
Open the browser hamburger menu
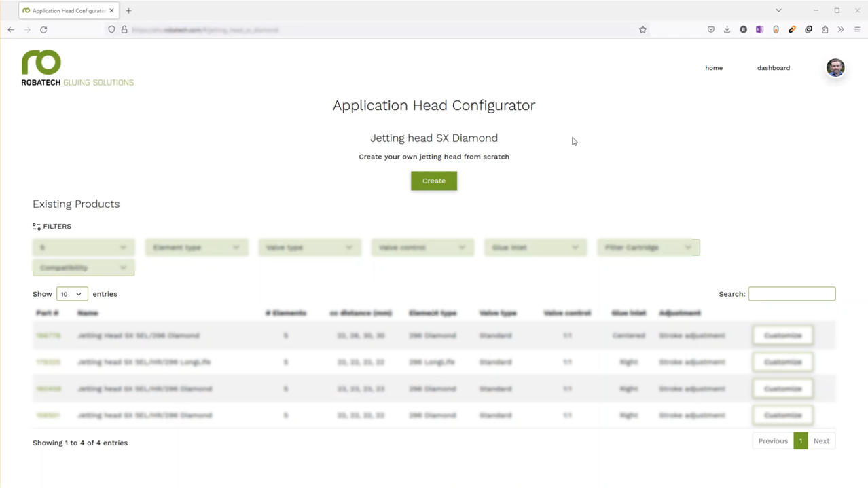[857, 30]
